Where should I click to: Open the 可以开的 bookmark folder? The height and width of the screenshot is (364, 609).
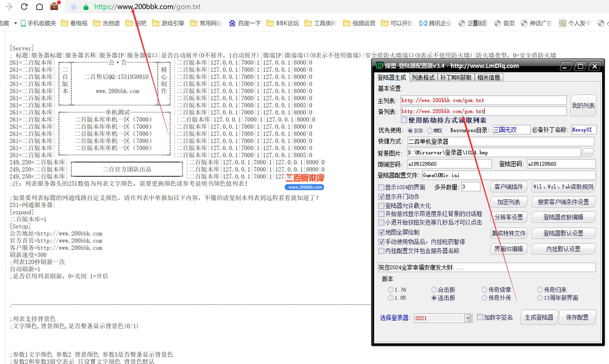point(397,23)
